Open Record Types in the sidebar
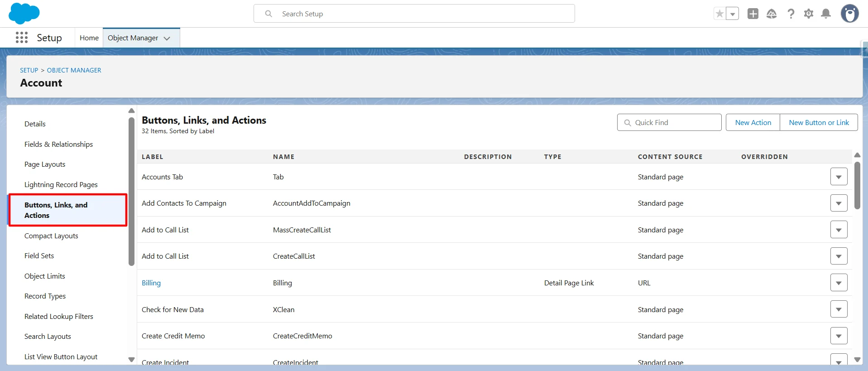This screenshot has height=371, width=868. coord(45,296)
